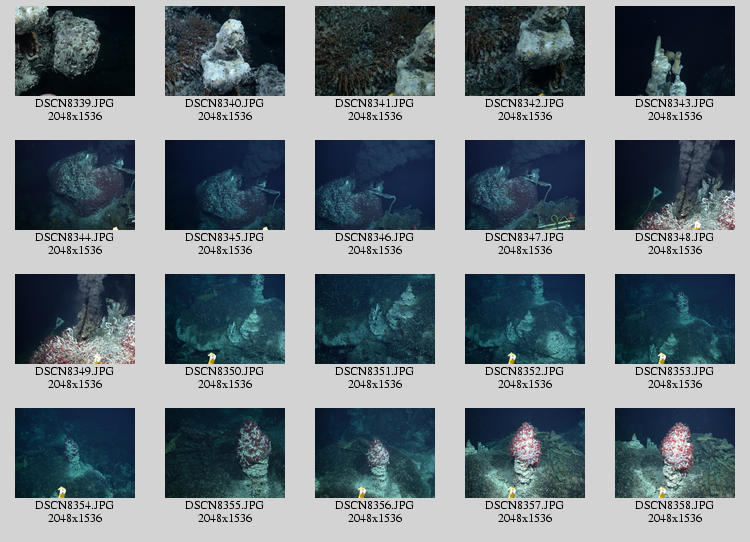Open thumbnail of DSCN8343.JPG
The image size is (750, 542).
click(675, 51)
